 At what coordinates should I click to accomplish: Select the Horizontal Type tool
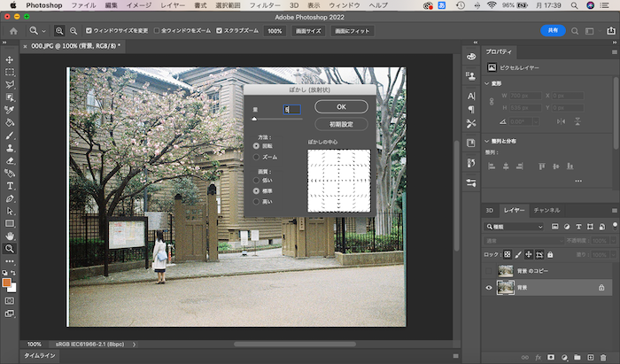click(10, 186)
